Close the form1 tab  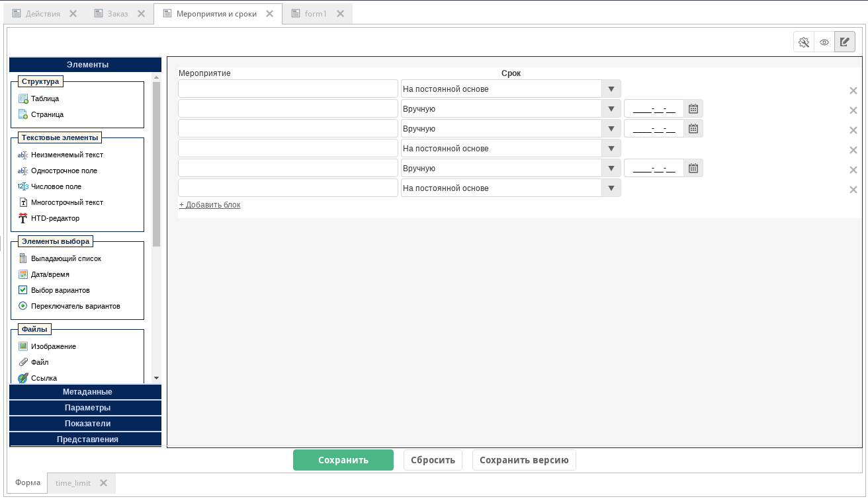click(339, 13)
